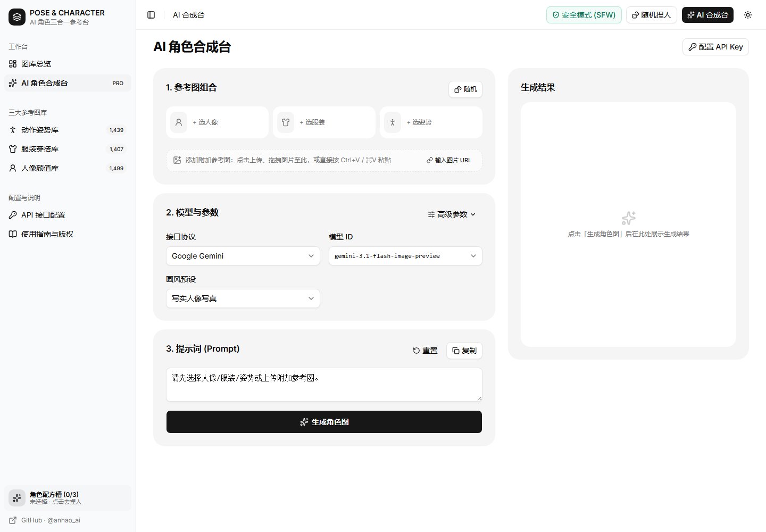Click the 1,407 count badge

coord(116,149)
